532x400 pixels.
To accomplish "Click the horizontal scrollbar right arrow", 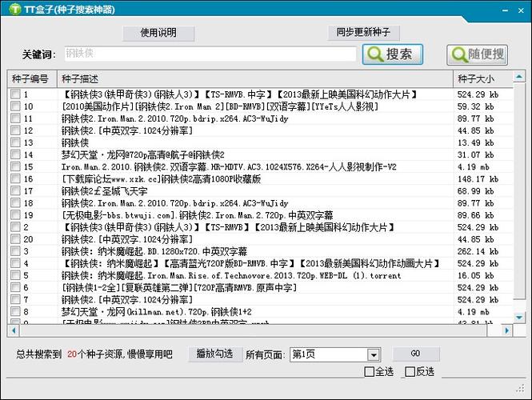I will pos(507,330).
